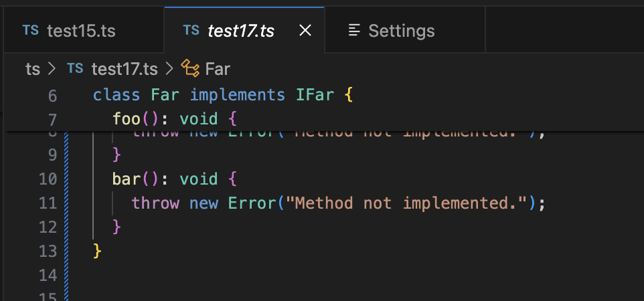This screenshot has width=644, height=301.
Task: Click the IFar interface name
Action: (x=315, y=96)
